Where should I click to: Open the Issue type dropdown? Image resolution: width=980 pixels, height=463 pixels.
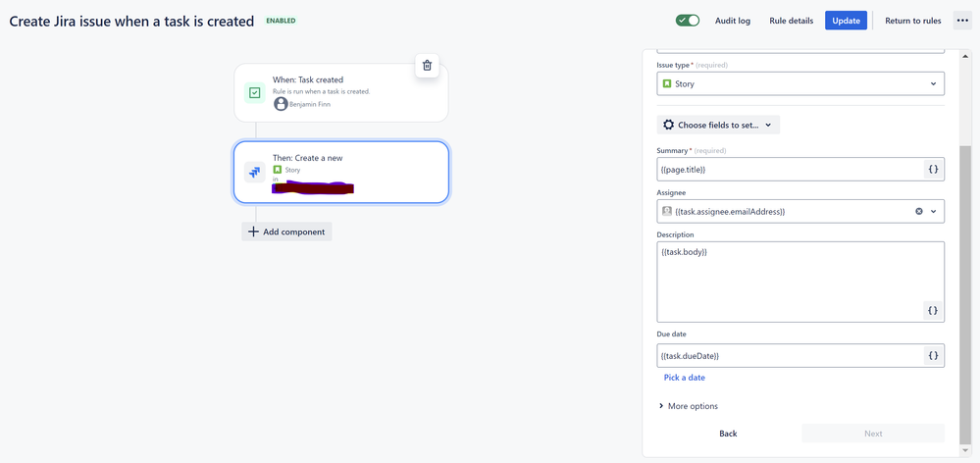tap(800, 83)
